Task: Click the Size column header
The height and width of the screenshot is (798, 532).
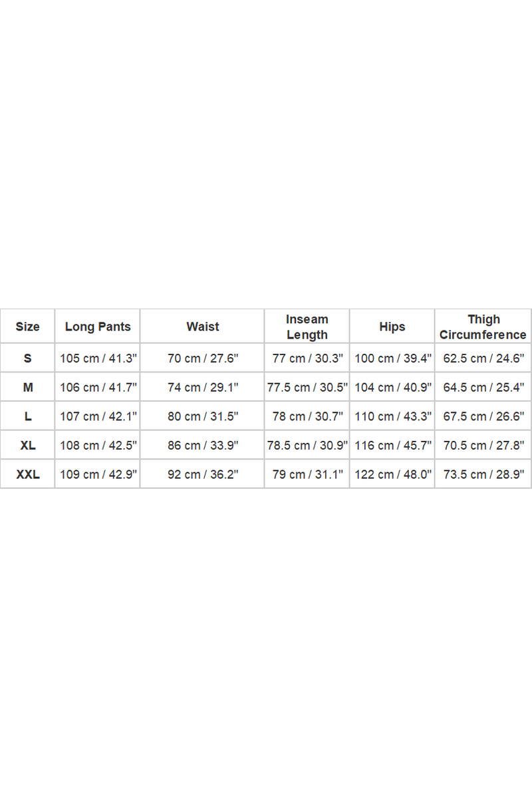Action: (x=27, y=327)
